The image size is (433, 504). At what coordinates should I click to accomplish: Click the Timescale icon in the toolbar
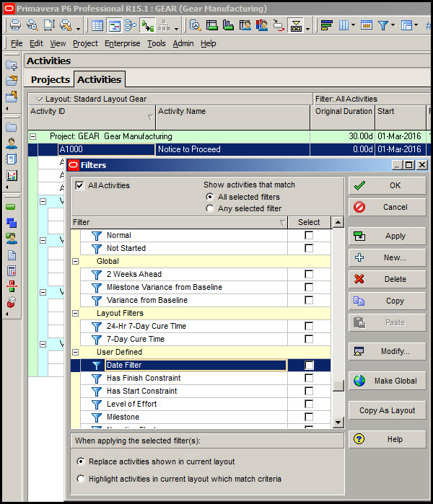pos(367,25)
